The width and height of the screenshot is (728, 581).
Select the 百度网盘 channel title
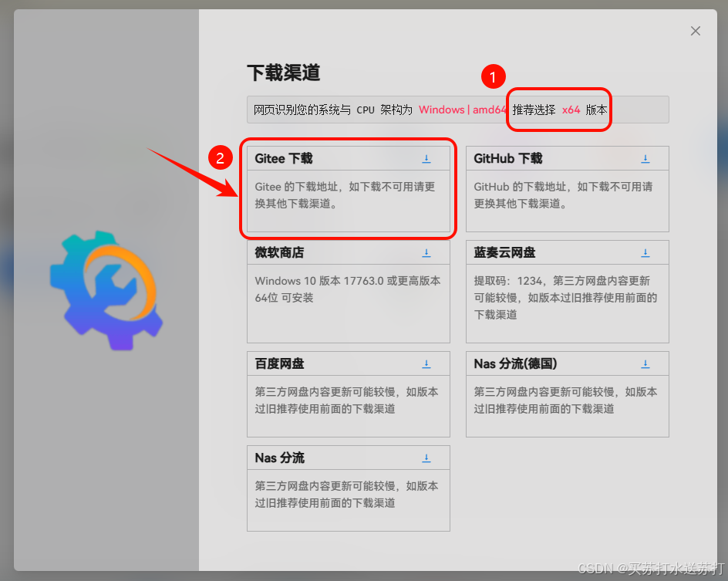click(279, 363)
